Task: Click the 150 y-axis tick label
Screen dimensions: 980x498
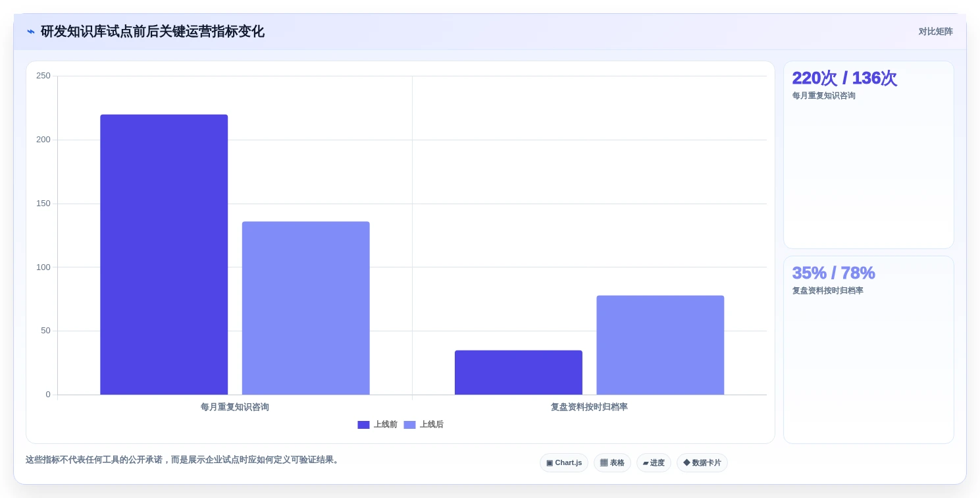Action: (43, 204)
